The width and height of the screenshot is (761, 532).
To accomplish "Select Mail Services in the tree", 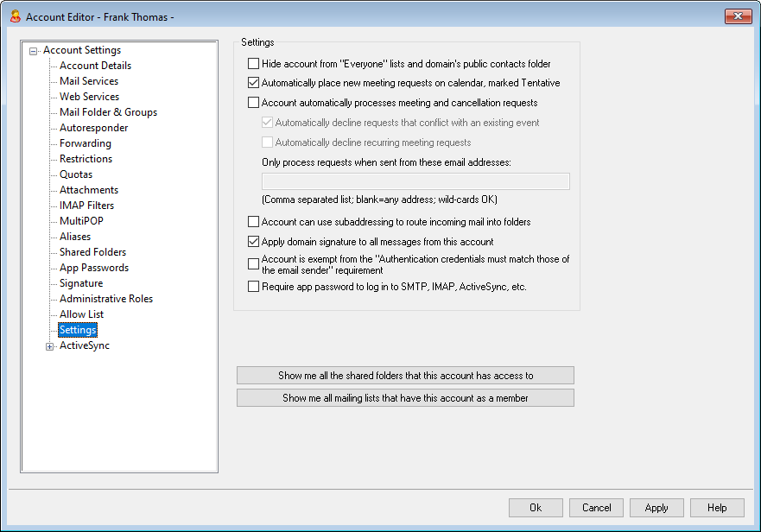I will 89,81.
